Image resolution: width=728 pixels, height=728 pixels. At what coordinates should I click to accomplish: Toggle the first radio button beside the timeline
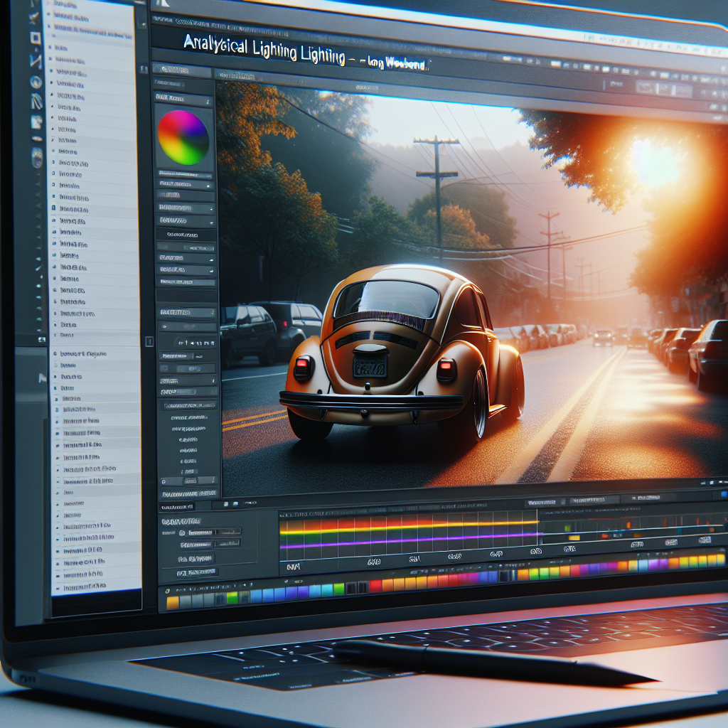click(x=183, y=532)
